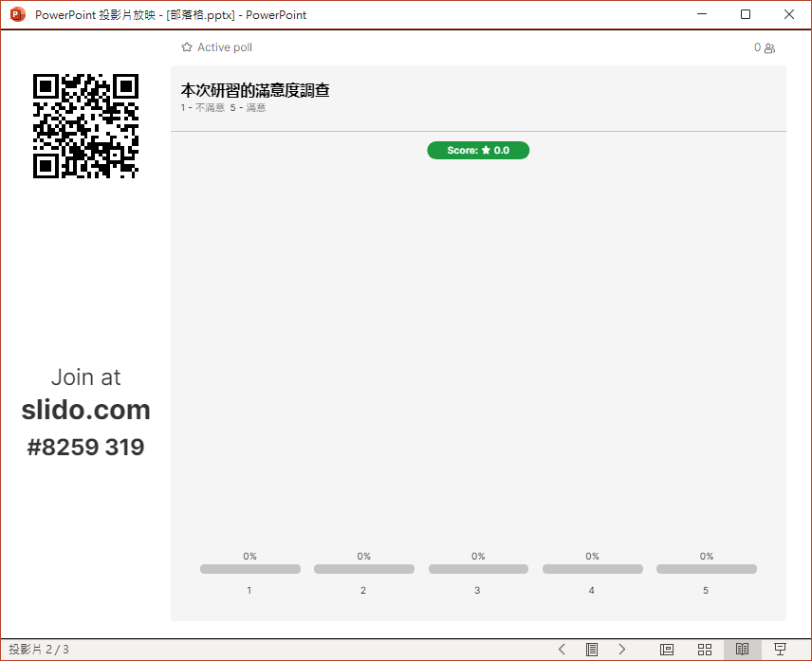This screenshot has height=661, width=812.
Task: Click the rating bar labeled 3
Action: pyautogui.click(x=478, y=569)
